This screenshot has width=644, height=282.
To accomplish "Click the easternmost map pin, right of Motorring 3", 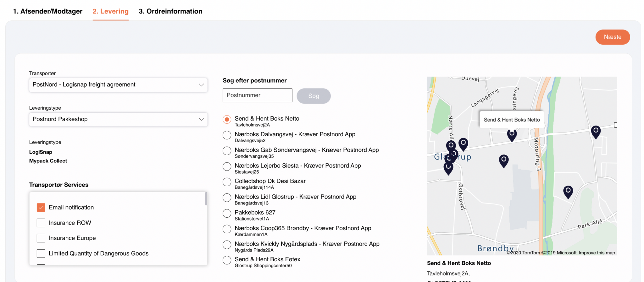I will 596,131.
